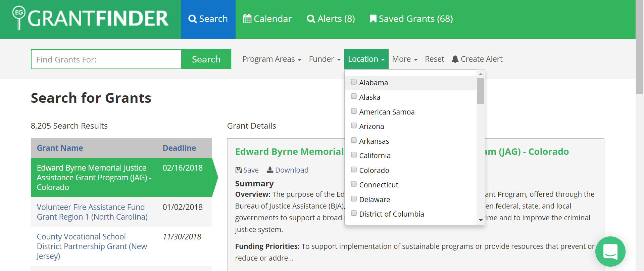This screenshot has width=644, height=271.
Task: Check the American Samoa checkbox
Action: 354,111
